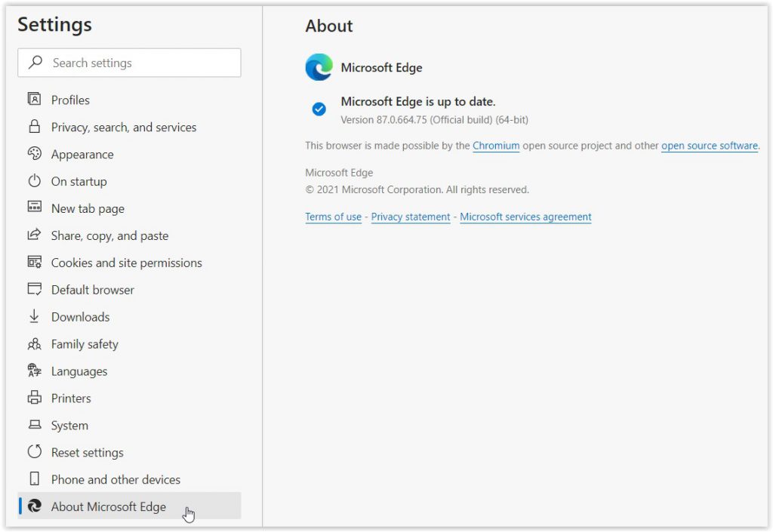Open Cookies and site permissions
773x532 pixels.
(x=129, y=263)
